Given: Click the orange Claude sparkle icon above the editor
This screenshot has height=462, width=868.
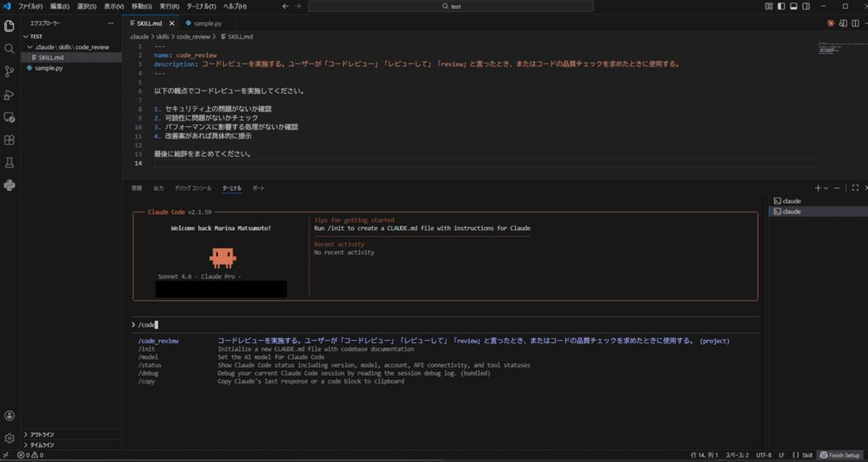Looking at the screenshot, I should [830, 22].
